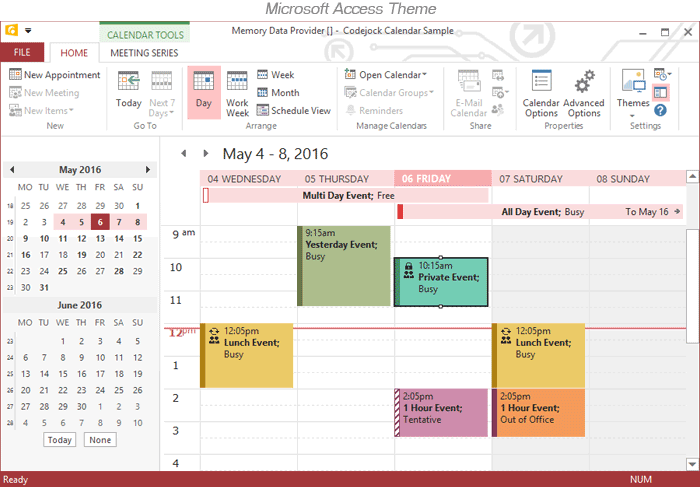The image size is (700, 487).
Task: Click the CALENDAR TOOLS contextual tab
Action: (145, 34)
